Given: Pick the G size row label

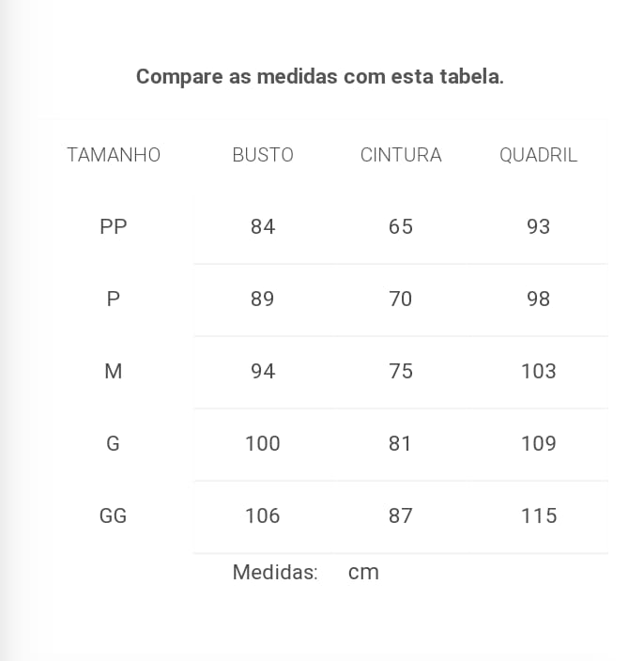Looking at the screenshot, I should pos(114,443).
